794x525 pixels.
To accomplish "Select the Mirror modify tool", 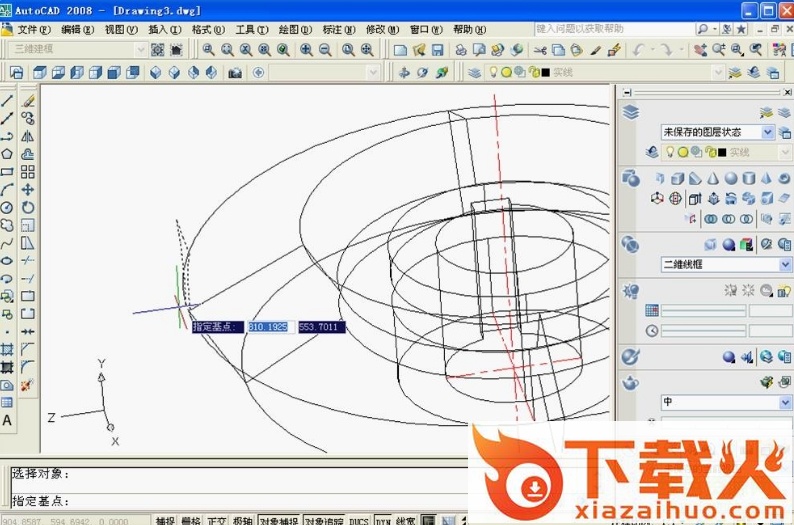I will pos(28,136).
